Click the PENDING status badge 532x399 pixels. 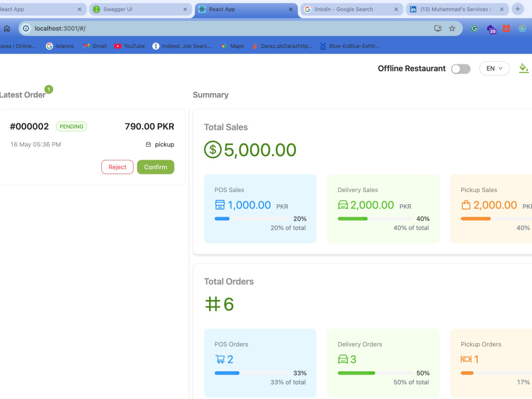[71, 127]
